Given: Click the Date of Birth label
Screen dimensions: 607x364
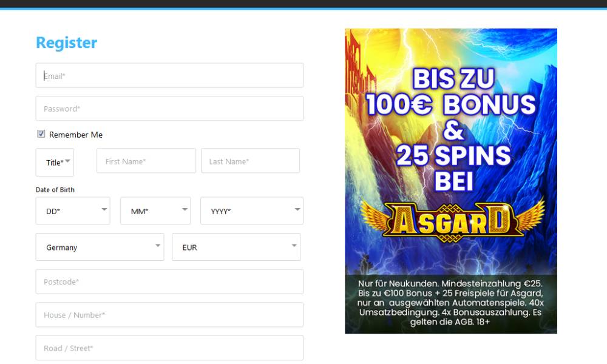Looking at the screenshot, I should [x=55, y=190].
